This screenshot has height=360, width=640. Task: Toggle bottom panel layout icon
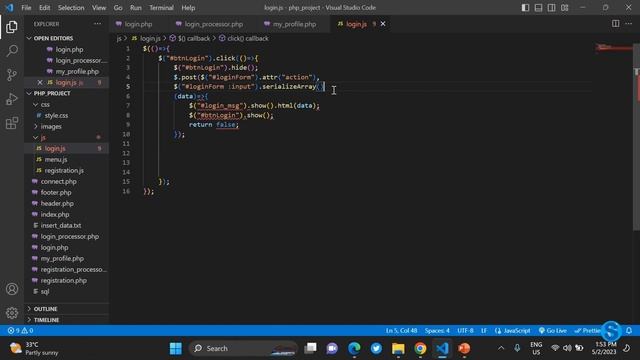click(x=538, y=8)
